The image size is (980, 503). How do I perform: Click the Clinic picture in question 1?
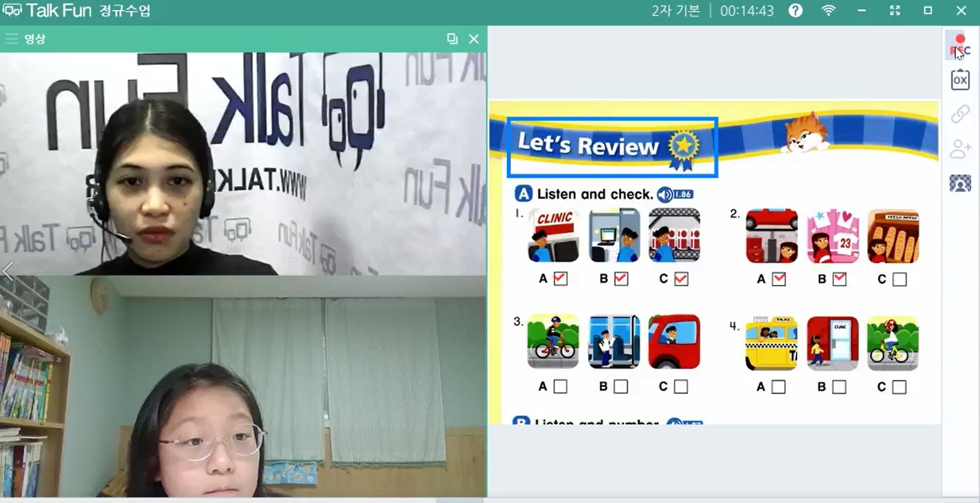click(x=553, y=236)
